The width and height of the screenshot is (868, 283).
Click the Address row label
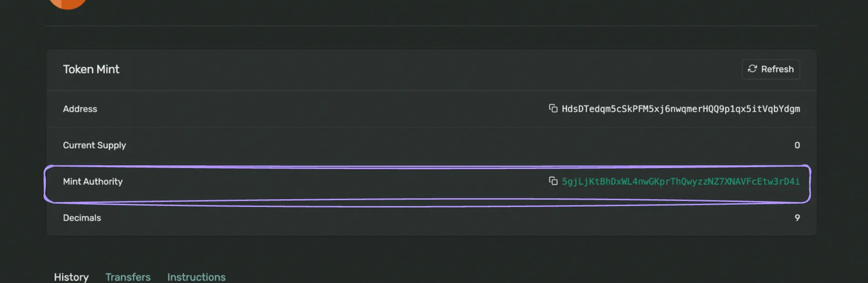(80, 109)
